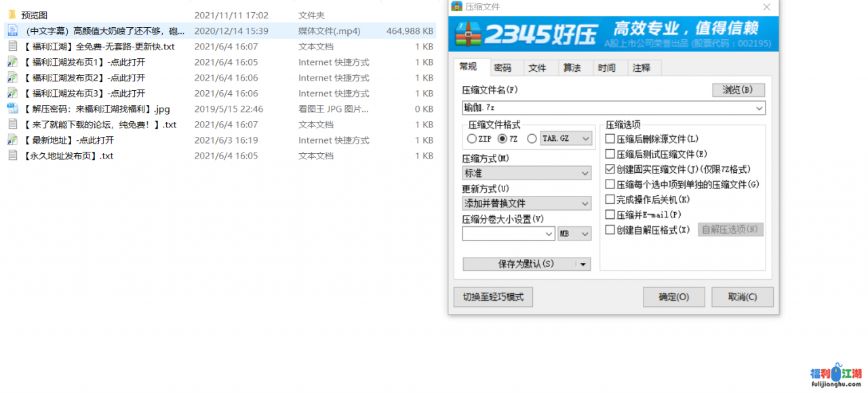Image resolution: width=868 pixels, height=393 pixels.
Task: Open the 更新方式 dropdown list
Action: pos(526,203)
